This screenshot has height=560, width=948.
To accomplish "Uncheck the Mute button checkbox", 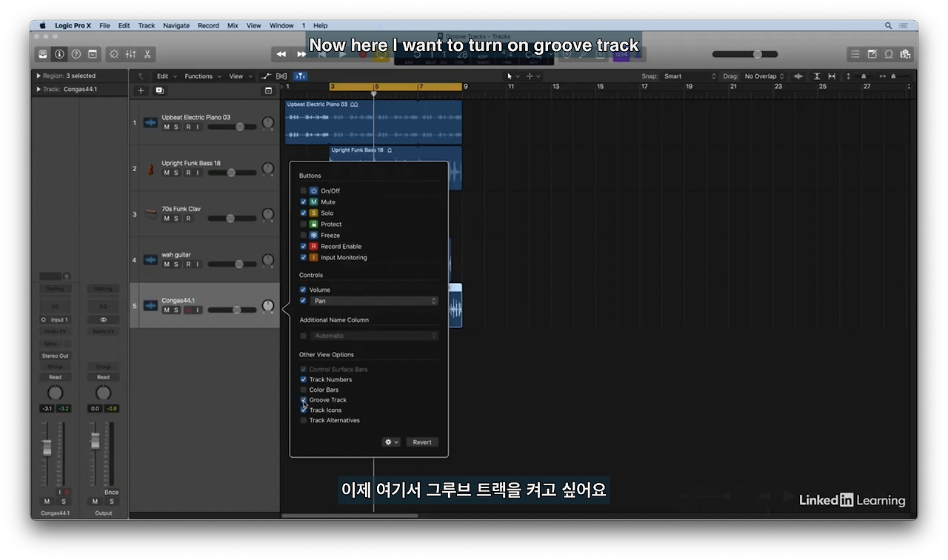I will pyautogui.click(x=303, y=202).
